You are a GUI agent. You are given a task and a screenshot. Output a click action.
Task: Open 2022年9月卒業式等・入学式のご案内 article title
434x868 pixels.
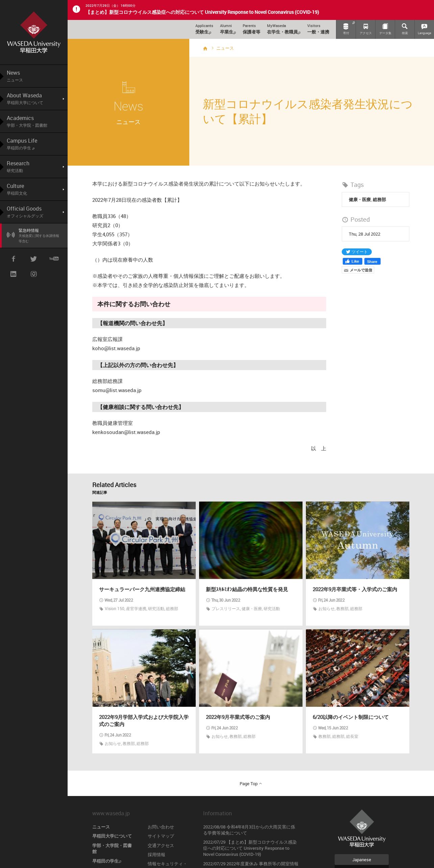tap(355, 589)
